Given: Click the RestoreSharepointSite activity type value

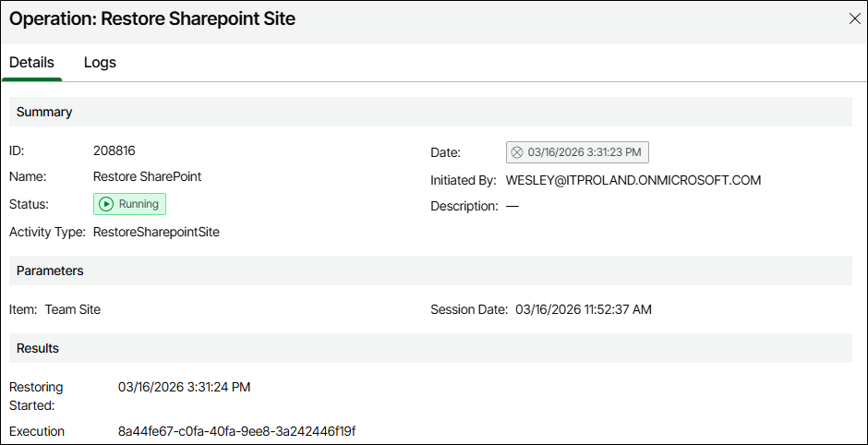Looking at the screenshot, I should point(156,232).
